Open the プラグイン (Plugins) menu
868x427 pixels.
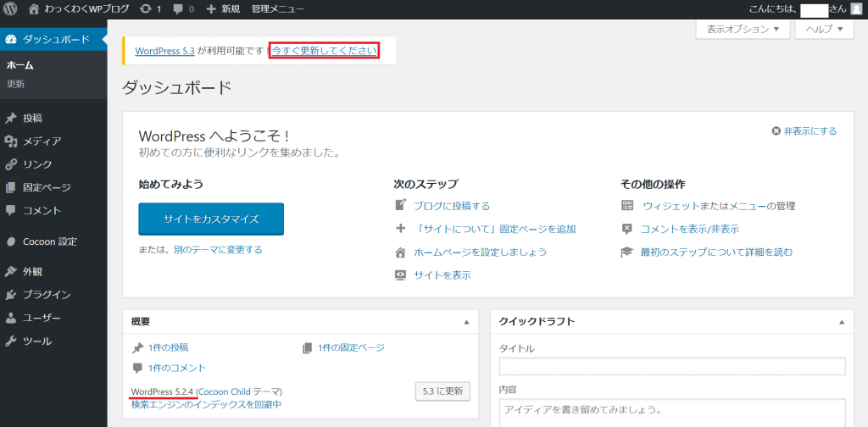(47, 295)
